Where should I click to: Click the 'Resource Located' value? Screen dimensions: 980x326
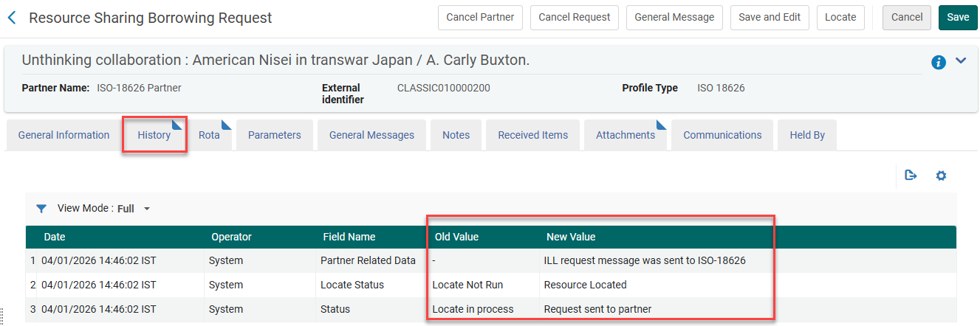pos(585,285)
